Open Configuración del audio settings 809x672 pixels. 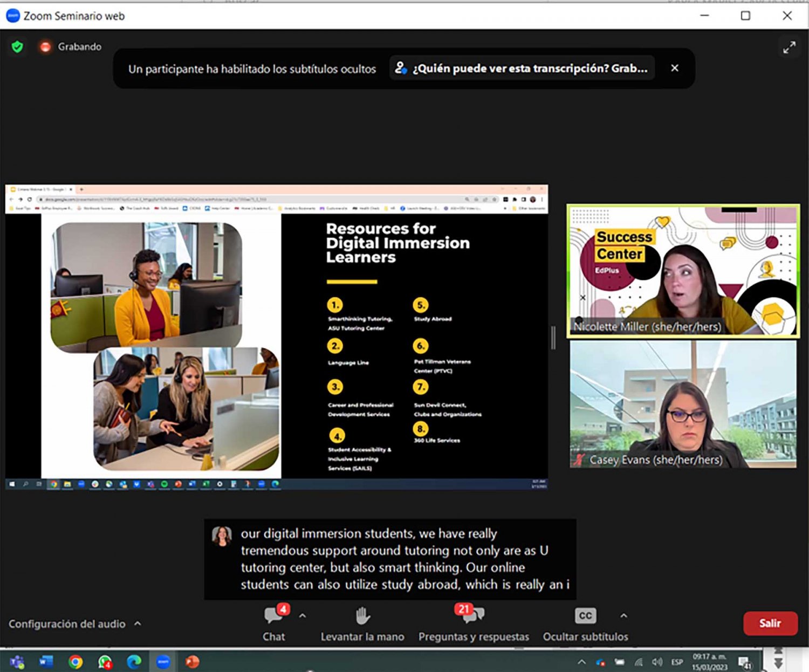click(x=67, y=624)
